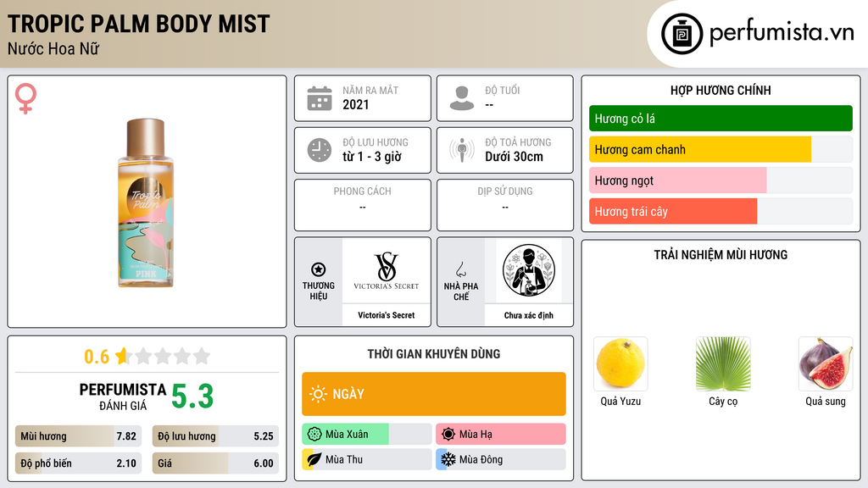Click the Victoria's Secret brand name label

[386, 315]
